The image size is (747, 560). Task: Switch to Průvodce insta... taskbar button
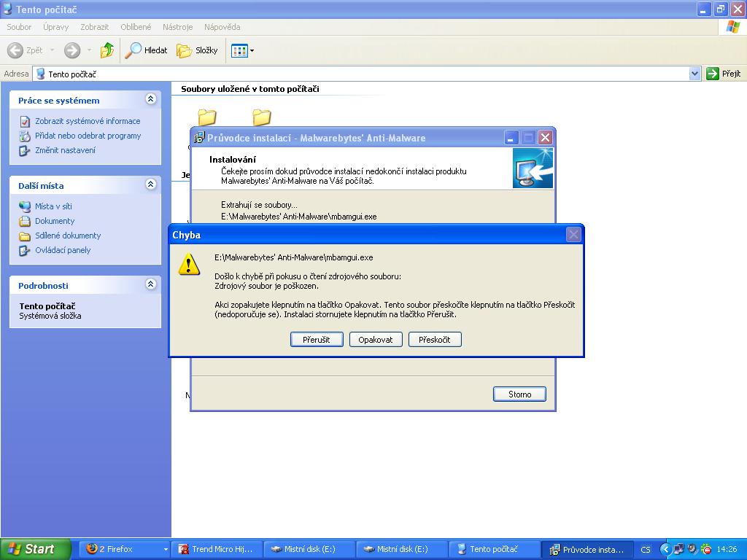(587, 549)
